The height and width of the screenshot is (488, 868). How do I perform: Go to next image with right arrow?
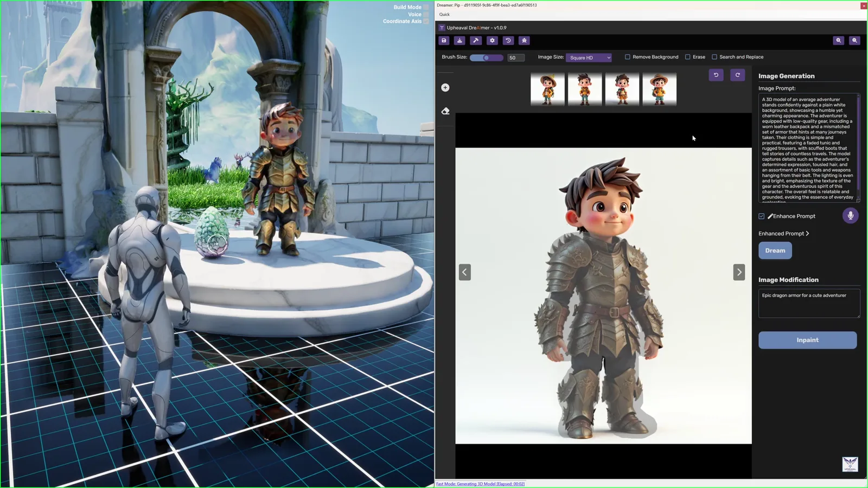[739, 272]
